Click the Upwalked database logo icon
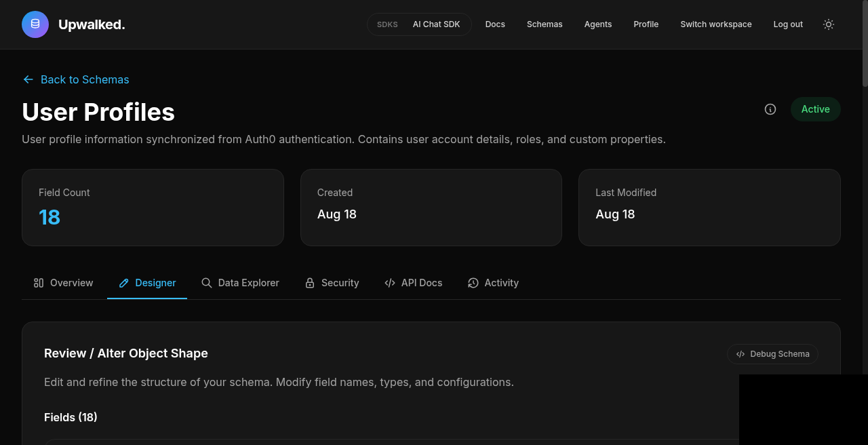The image size is (868, 445). click(x=35, y=24)
